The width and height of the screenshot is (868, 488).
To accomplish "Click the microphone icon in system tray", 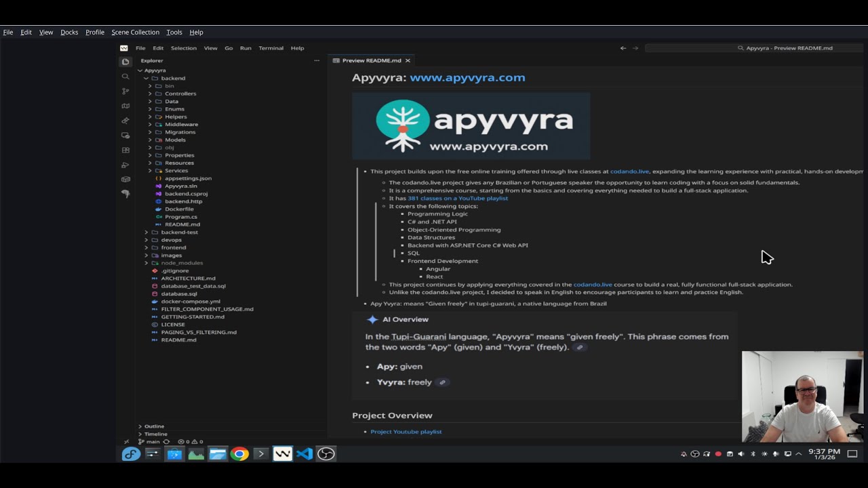I will click(776, 454).
